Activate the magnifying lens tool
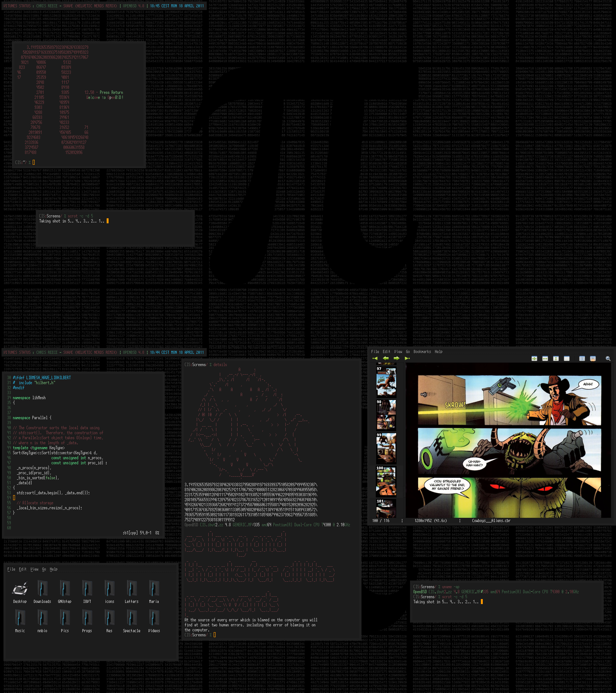 point(608,358)
